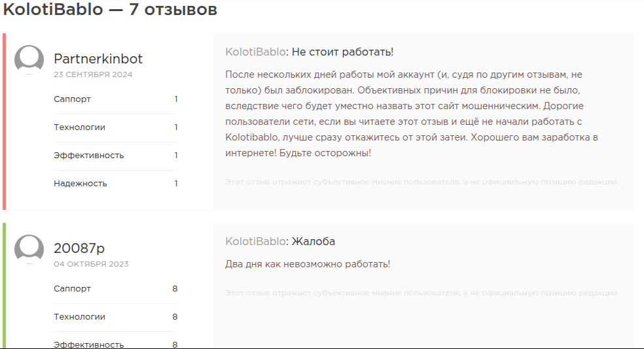Open the review titled 'Не стоит работать!'

tap(342, 52)
